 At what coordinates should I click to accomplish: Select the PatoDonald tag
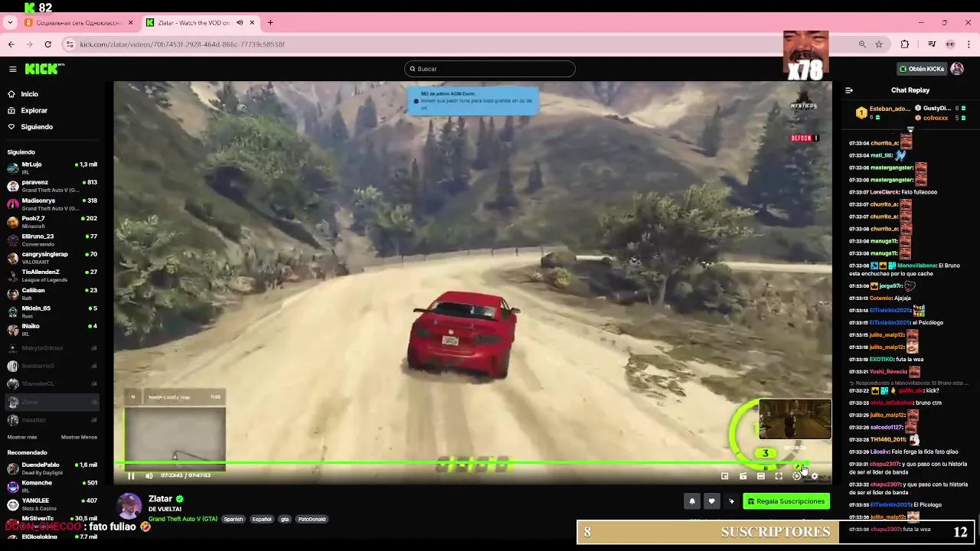pyautogui.click(x=312, y=519)
